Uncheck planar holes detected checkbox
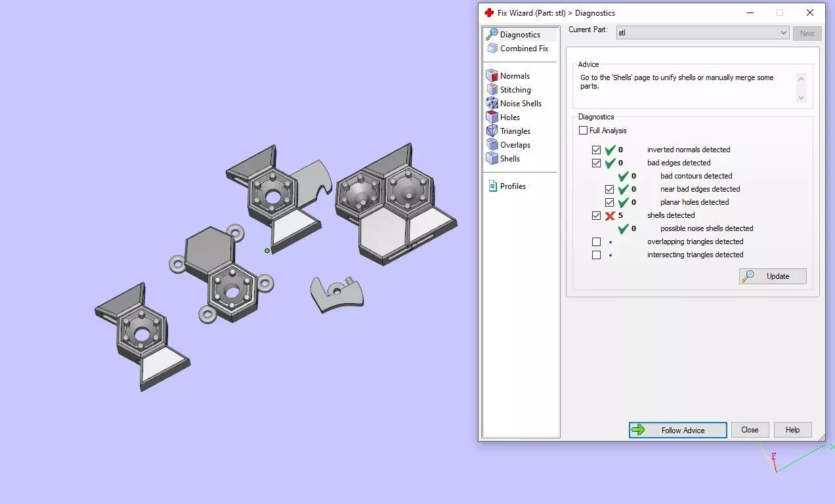Viewport: 835px width, 504px height. coord(609,202)
